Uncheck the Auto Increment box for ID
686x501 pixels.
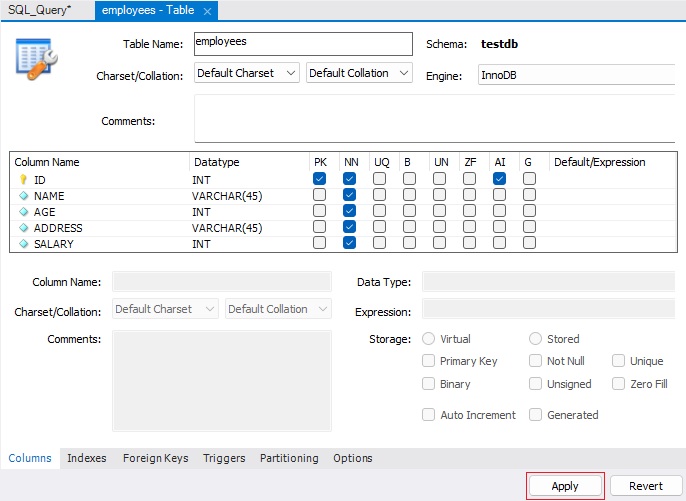[x=499, y=179]
